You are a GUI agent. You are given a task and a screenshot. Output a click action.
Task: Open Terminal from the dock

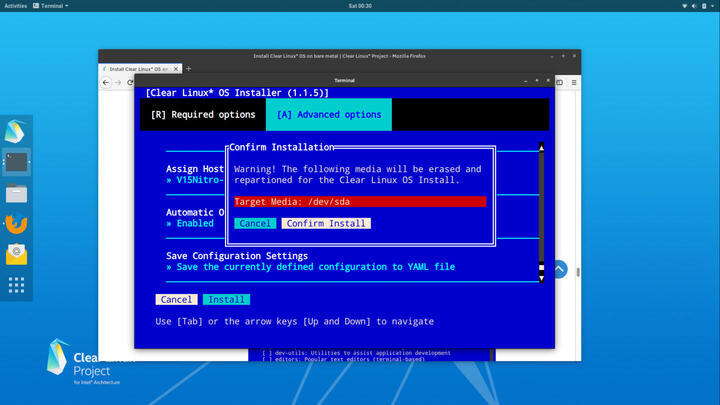16,162
